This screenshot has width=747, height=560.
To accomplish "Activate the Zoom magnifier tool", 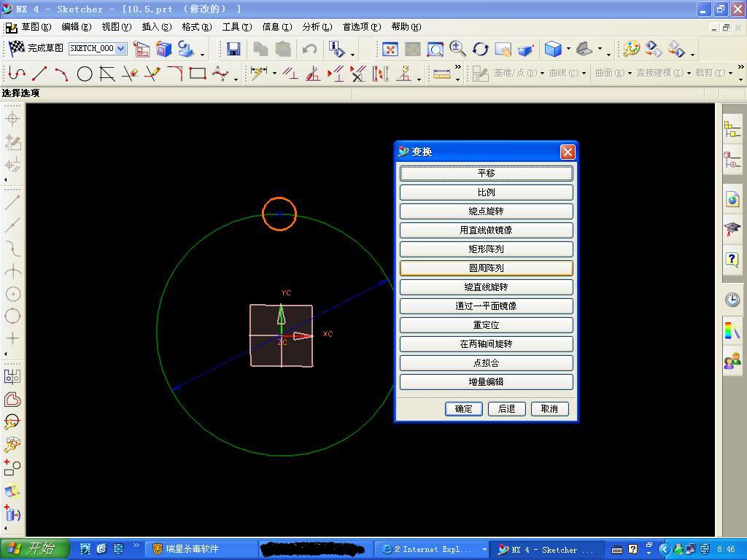I will coord(457,49).
